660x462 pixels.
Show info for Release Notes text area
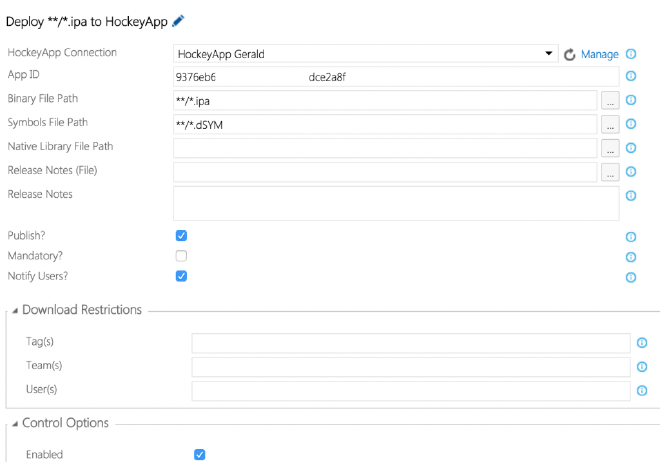(631, 196)
